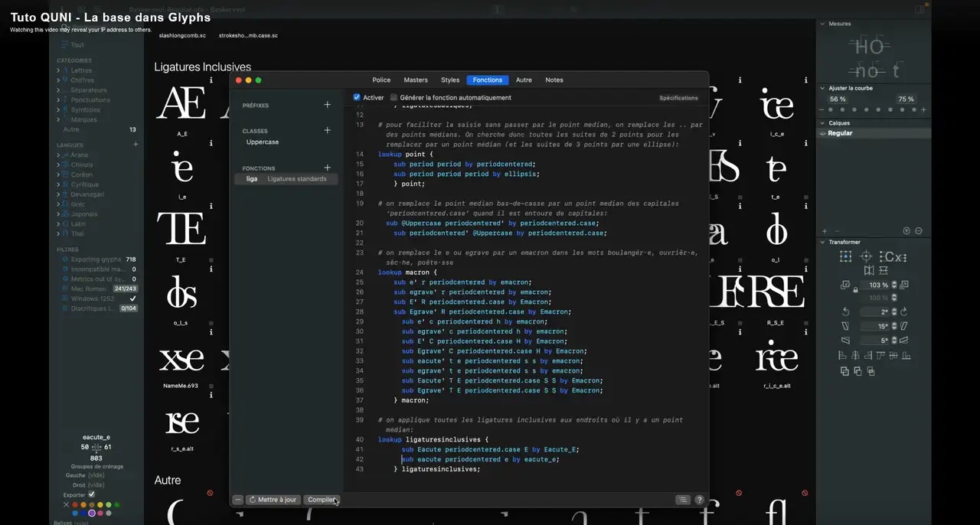Expand the Lettres category

58,70
